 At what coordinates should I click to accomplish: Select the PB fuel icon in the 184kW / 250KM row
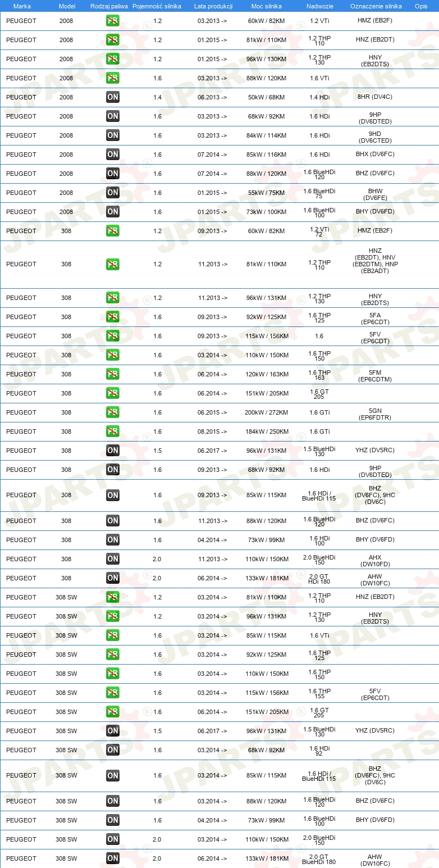coord(113,431)
